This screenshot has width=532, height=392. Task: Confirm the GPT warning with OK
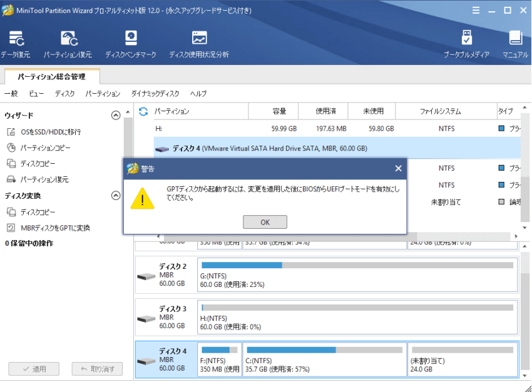click(265, 221)
